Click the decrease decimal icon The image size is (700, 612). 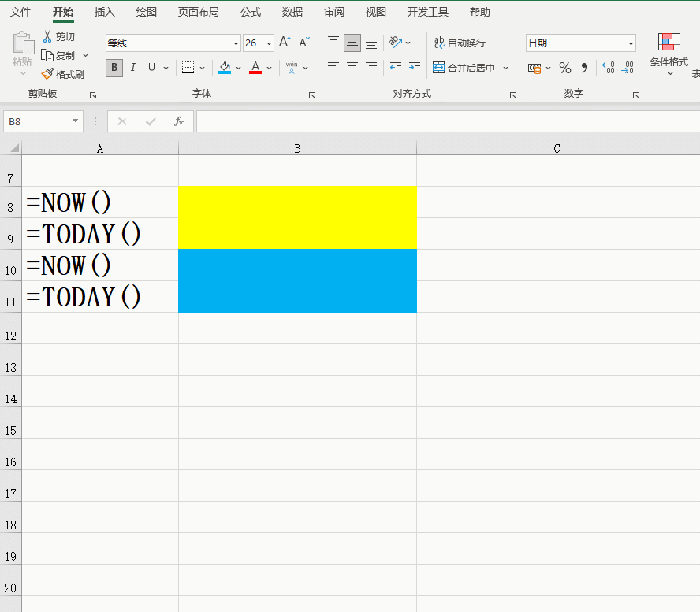click(x=627, y=68)
